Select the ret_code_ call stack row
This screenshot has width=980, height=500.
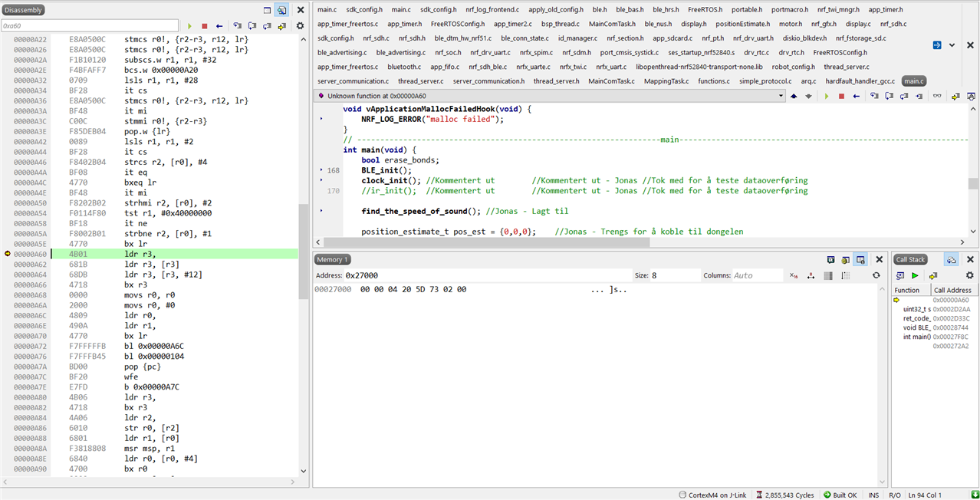point(935,318)
